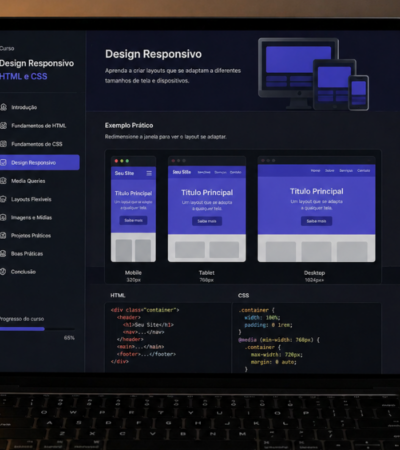400x450 pixels.
Task: Click the Fundamentos de CSS icon
Action: (x=3, y=144)
